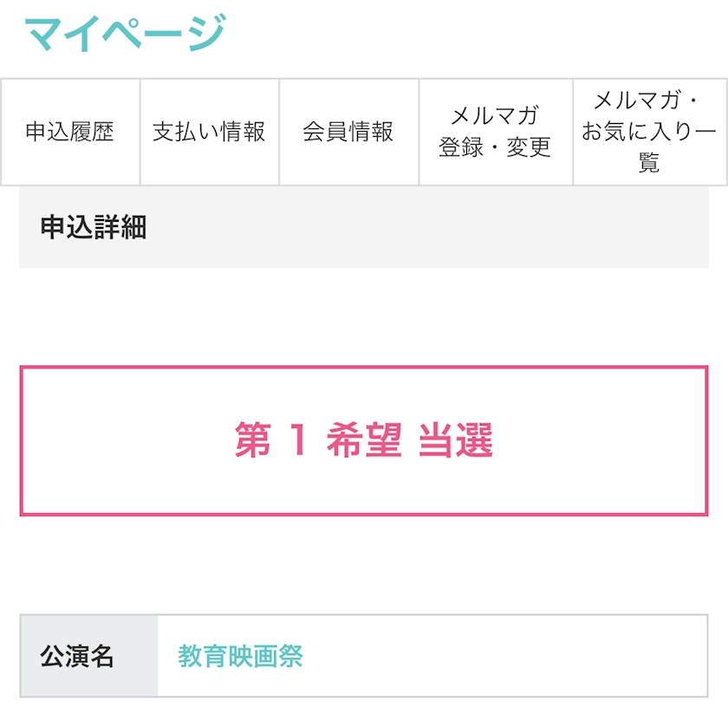Open the event page for 教育映画祭
Viewport: 728px width, 727px height.
(240, 656)
